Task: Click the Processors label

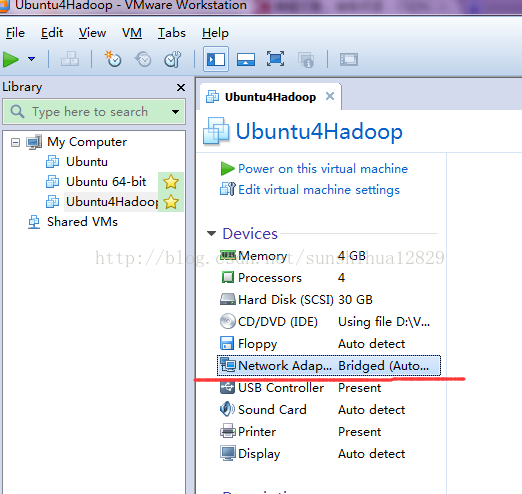Action: coord(270,278)
